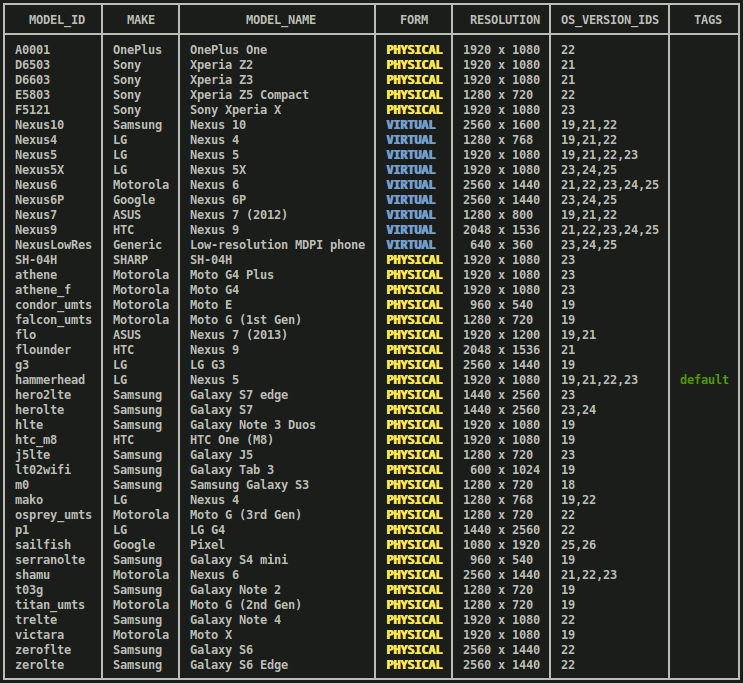743x683 pixels.
Task: Select the RESOLUTION column header
Action: pos(503,20)
